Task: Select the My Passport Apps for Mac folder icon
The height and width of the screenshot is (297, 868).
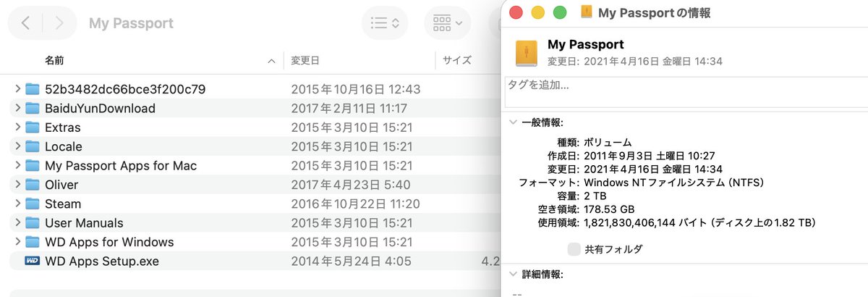Action: coord(32,165)
